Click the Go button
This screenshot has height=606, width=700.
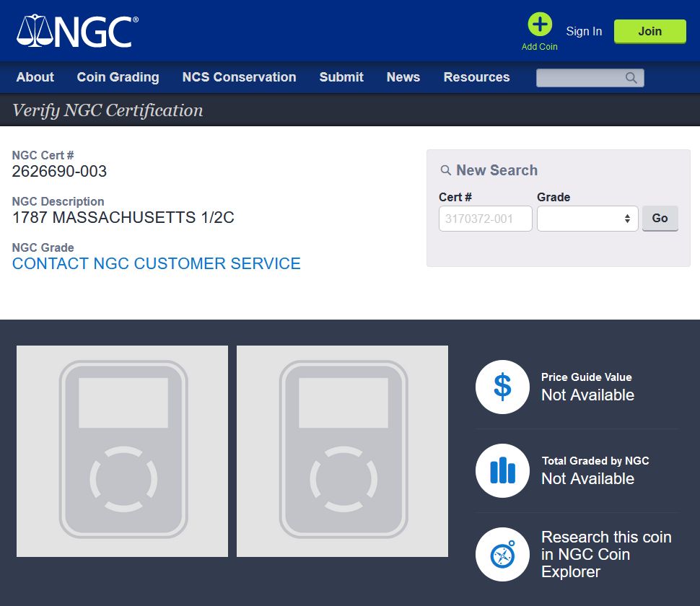pos(660,218)
